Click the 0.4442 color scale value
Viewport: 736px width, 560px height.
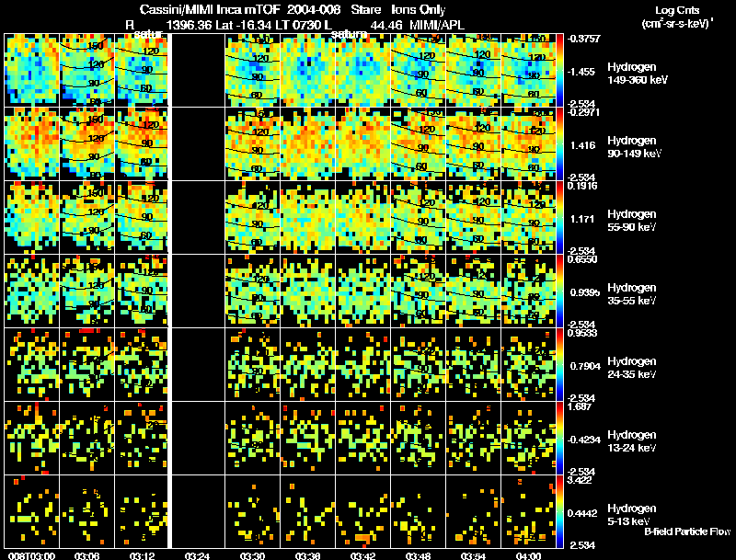(582, 513)
